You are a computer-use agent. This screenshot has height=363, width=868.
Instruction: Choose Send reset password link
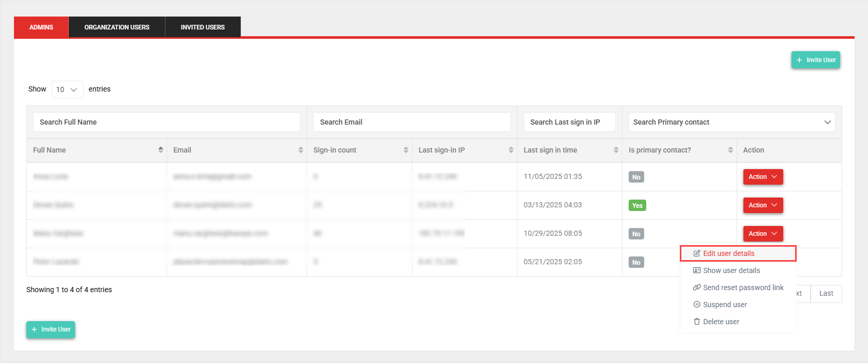click(x=743, y=288)
